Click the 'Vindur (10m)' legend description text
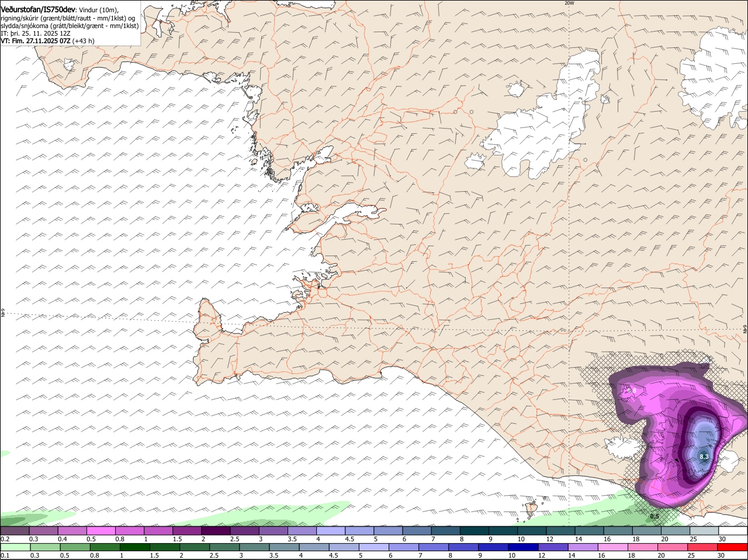Viewport: 748px width, 560px height. click(x=98, y=11)
